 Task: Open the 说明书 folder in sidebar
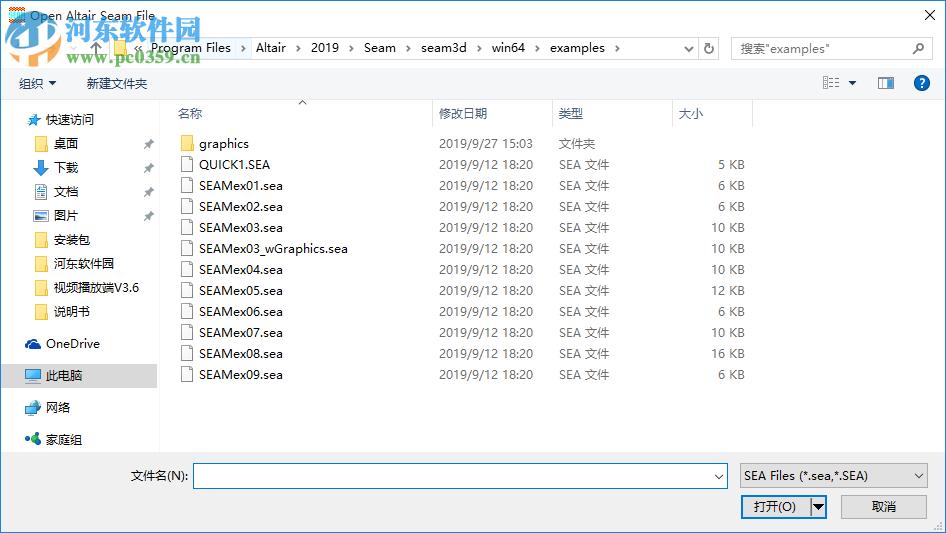point(71,311)
